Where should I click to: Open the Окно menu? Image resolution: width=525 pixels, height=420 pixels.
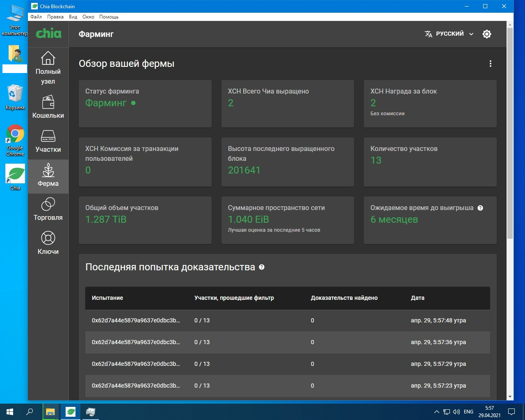(x=88, y=17)
